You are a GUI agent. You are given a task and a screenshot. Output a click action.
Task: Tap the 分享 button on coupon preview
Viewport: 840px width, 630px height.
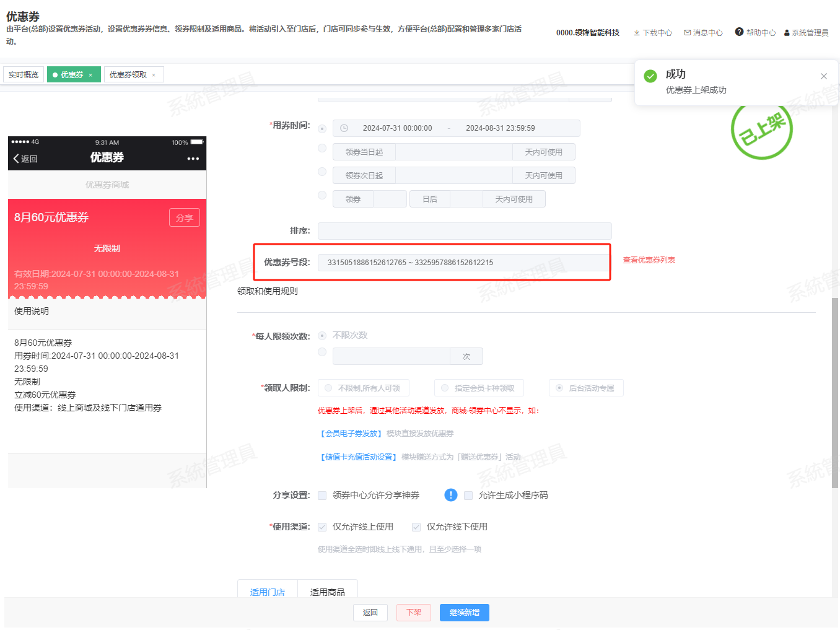coord(185,217)
